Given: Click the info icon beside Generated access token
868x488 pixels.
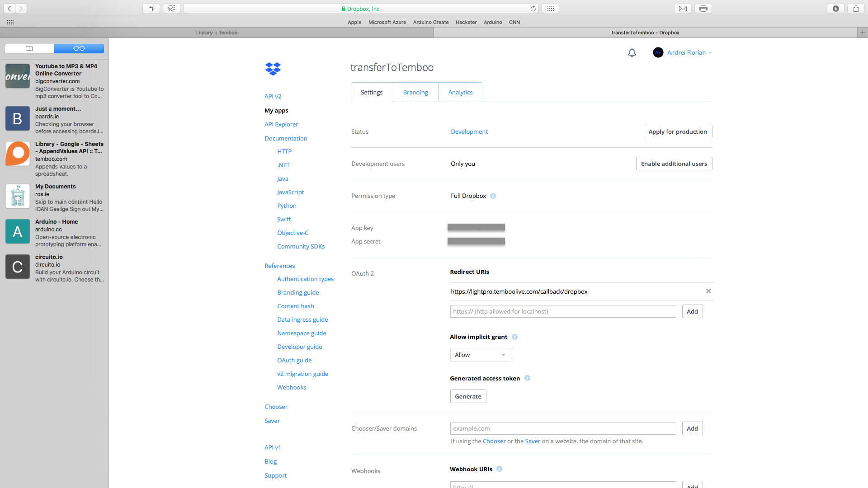Looking at the screenshot, I should [527, 378].
